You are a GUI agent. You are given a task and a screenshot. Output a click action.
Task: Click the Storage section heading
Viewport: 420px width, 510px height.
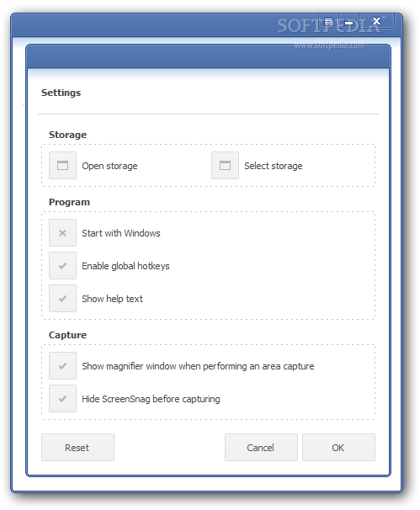(x=67, y=135)
